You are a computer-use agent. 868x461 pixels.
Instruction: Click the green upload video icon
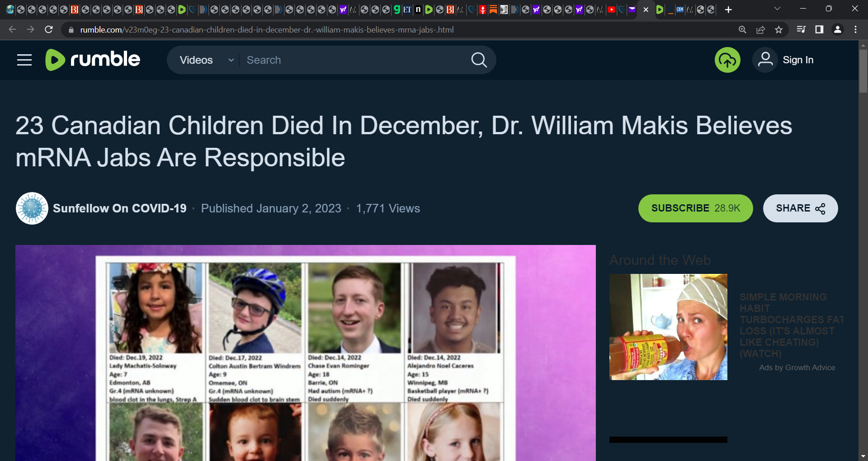tap(727, 60)
